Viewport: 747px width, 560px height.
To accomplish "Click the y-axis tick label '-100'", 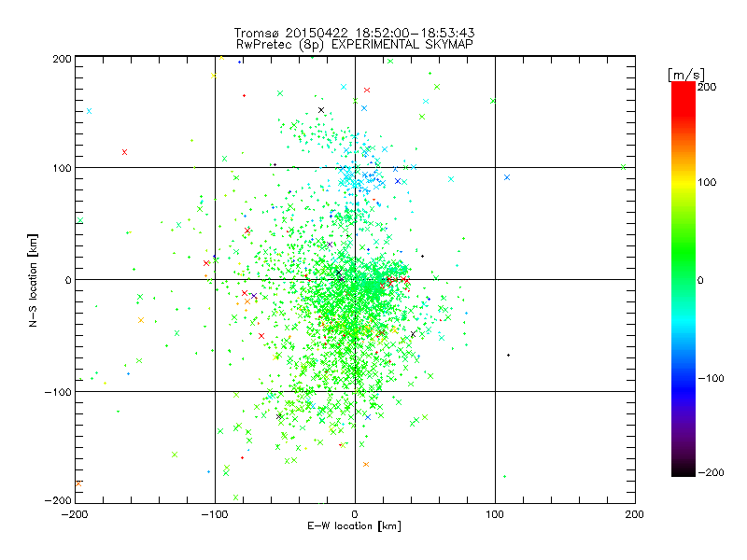I will pyautogui.click(x=58, y=392).
